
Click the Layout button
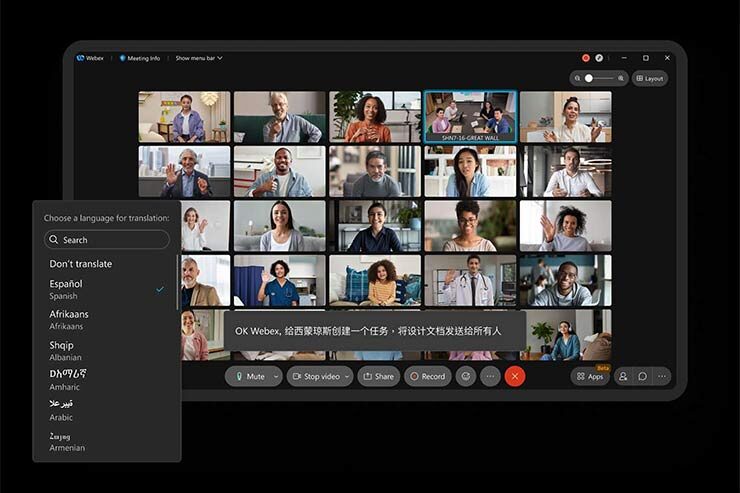[x=650, y=78]
